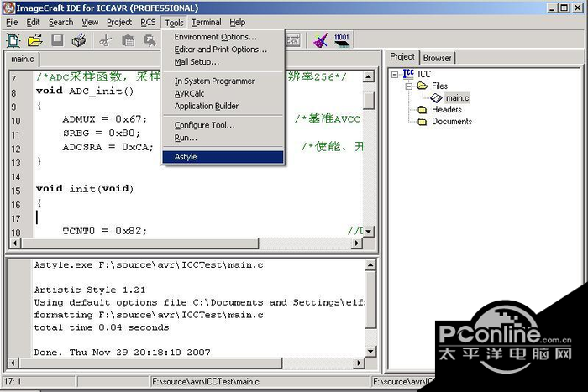Open In System Programmer
Image resolution: width=588 pixels, height=392 pixels.
[223, 81]
